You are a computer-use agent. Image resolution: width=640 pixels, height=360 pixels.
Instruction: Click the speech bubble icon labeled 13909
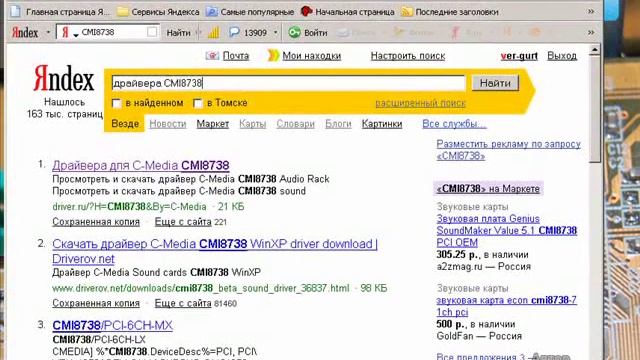pyautogui.click(x=248, y=33)
